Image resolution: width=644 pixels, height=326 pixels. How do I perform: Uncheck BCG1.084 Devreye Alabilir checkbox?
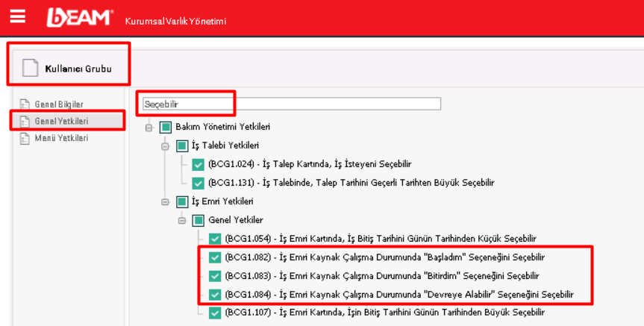pos(215,295)
